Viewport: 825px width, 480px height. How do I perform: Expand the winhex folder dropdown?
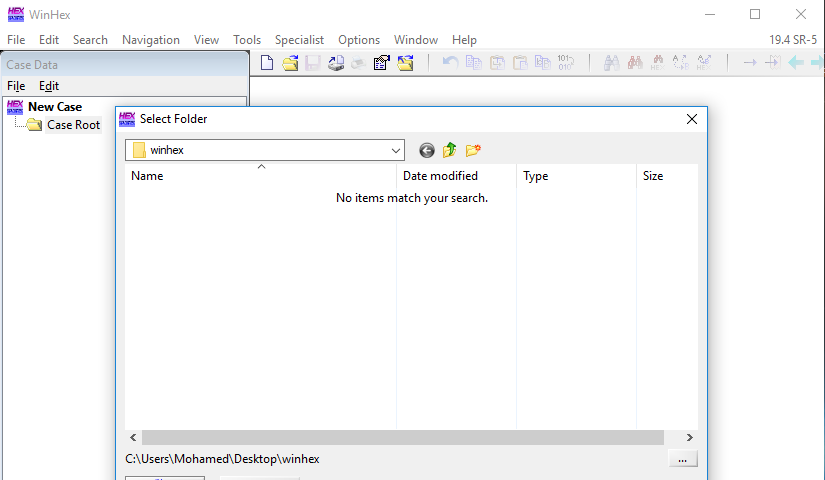coord(396,151)
